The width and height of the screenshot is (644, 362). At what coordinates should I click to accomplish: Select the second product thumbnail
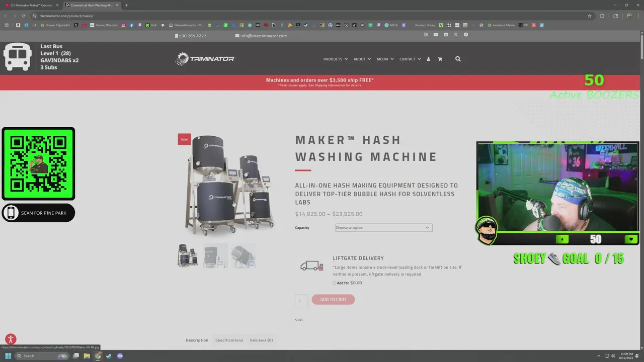215,255
